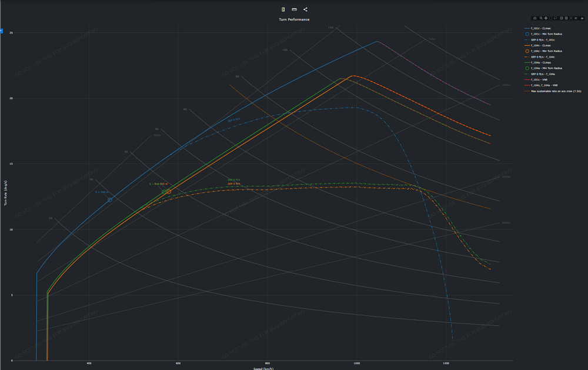
Task: Toggle the f_104c - CLmax legend trace
Action: pyautogui.click(x=538, y=45)
